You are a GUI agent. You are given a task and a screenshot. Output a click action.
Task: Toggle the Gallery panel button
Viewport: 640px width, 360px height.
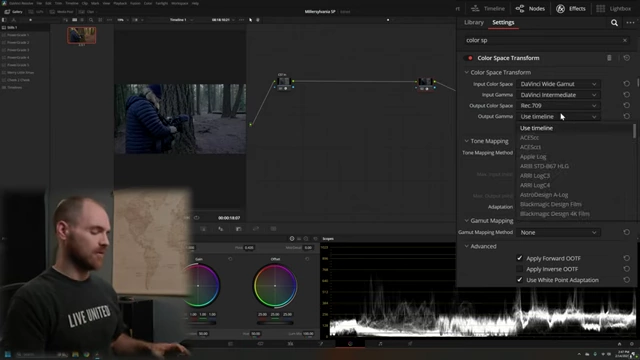click(x=13, y=12)
